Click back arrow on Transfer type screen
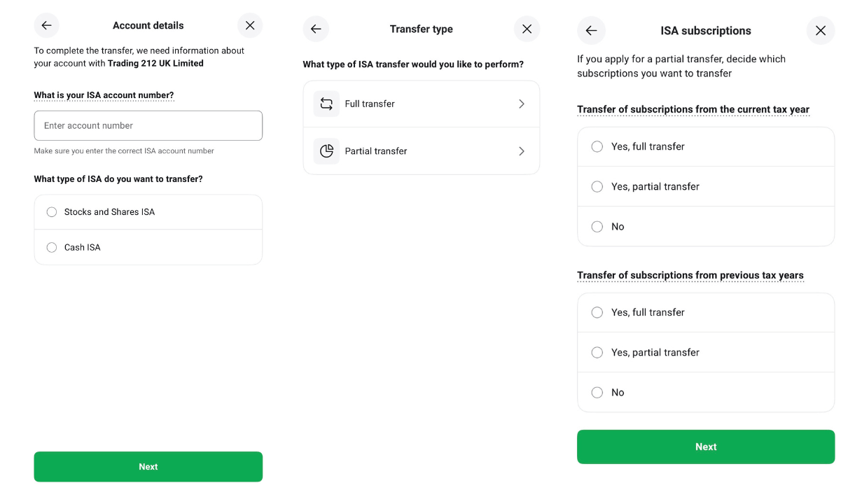855x504 pixels. tap(316, 29)
